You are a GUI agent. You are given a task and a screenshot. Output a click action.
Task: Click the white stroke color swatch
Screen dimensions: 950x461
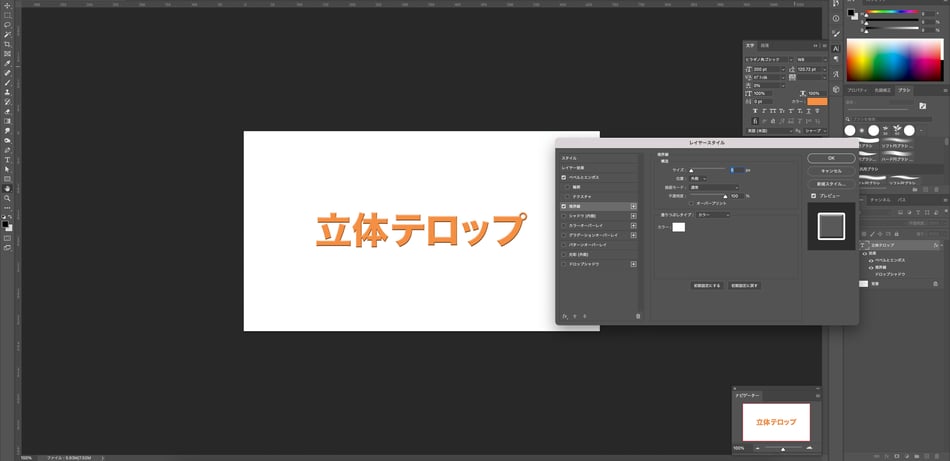(678, 228)
